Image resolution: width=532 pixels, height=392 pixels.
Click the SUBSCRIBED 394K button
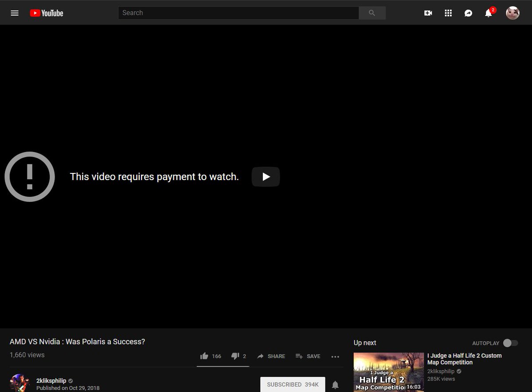click(293, 384)
